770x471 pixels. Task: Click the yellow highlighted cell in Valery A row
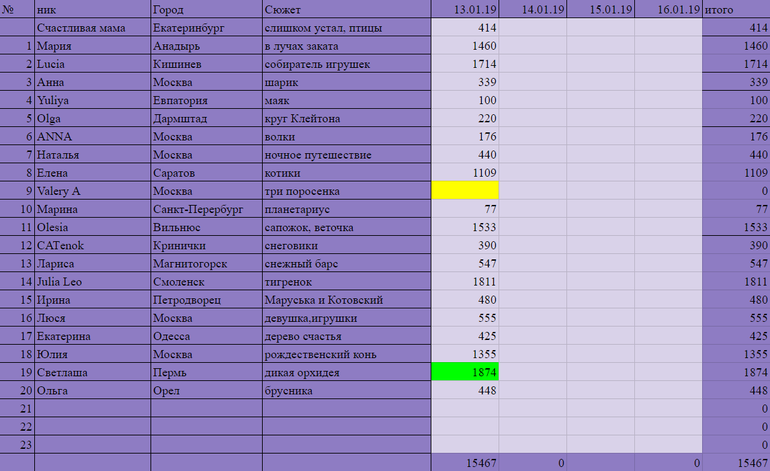464,191
